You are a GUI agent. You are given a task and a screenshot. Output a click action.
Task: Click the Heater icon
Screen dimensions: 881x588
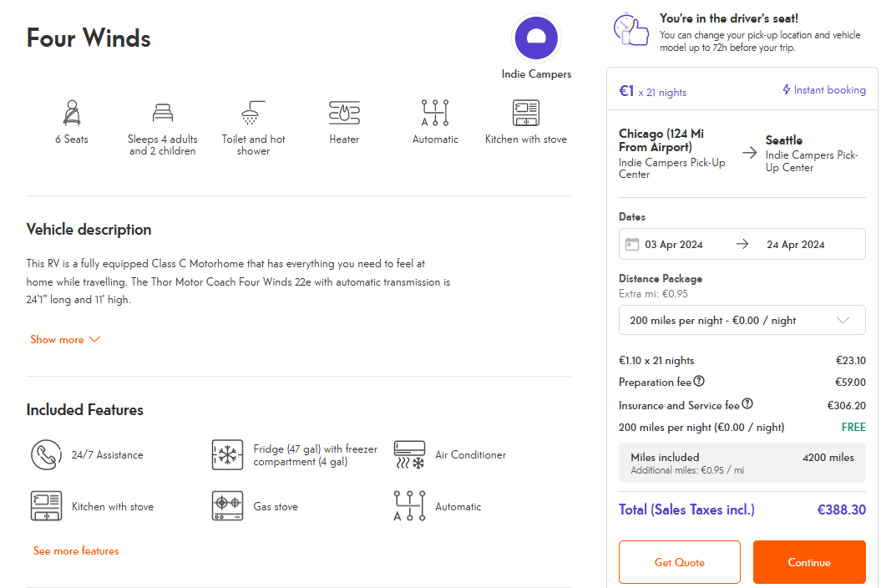tap(344, 113)
